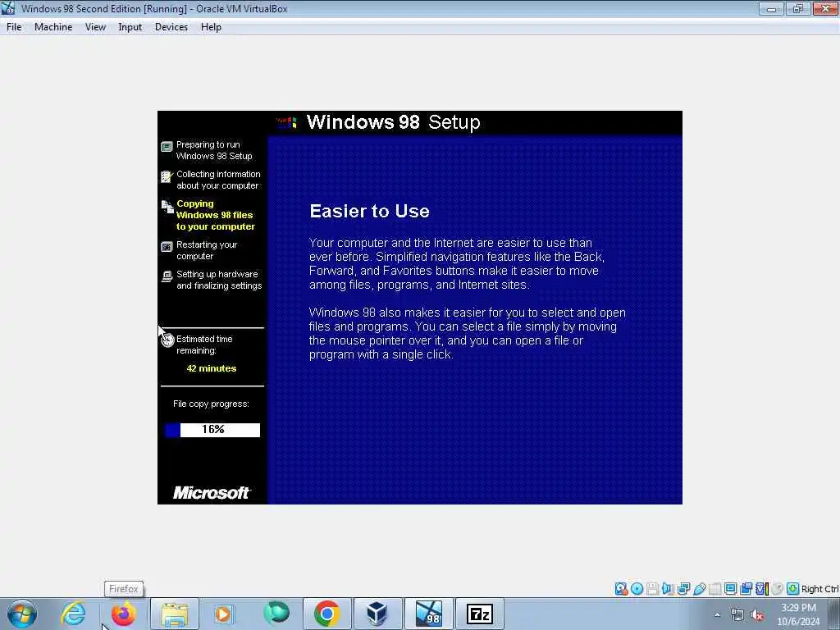Click the green globe browser taskbar icon
Image resolution: width=840 pixels, height=630 pixels.
click(276, 613)
